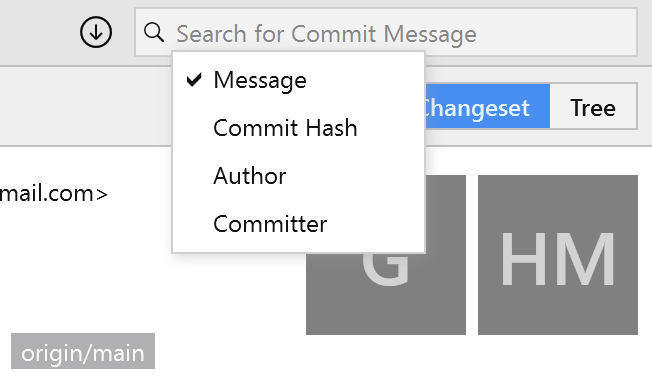Switch to the Changeset view tab
The image size is (652, 382).
[487, 106]
